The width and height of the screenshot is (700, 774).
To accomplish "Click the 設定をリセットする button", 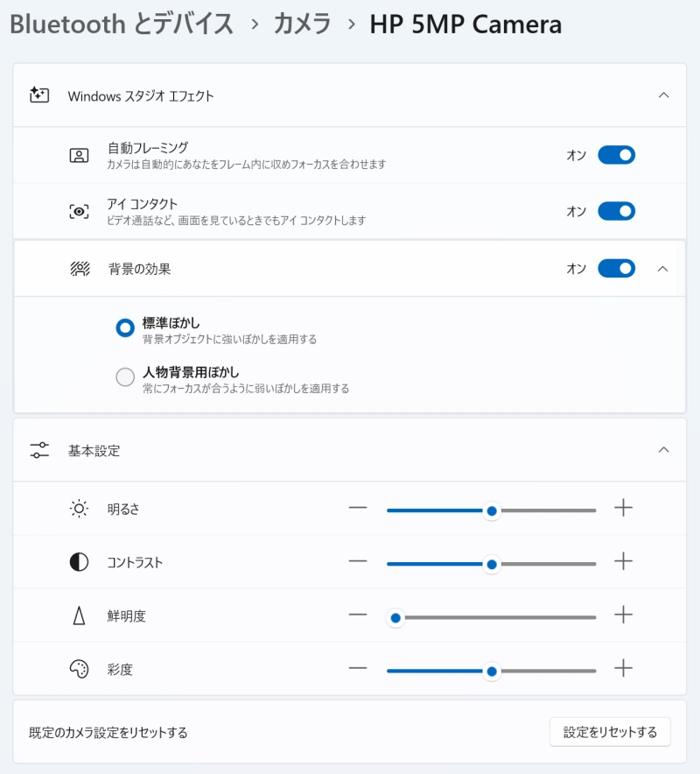I will pos(610,732).
